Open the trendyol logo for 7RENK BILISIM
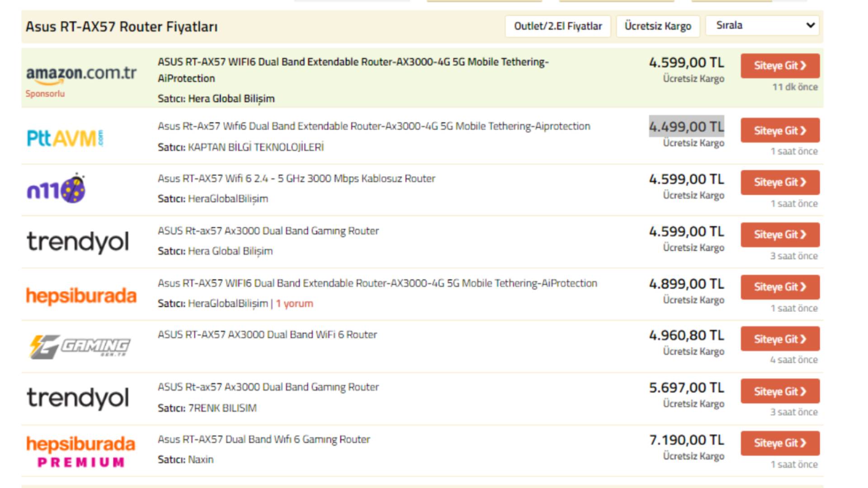 (x=78, y=398)
